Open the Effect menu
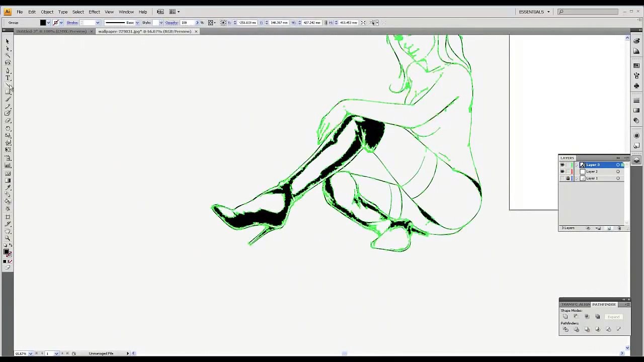 tap(94, 12)
